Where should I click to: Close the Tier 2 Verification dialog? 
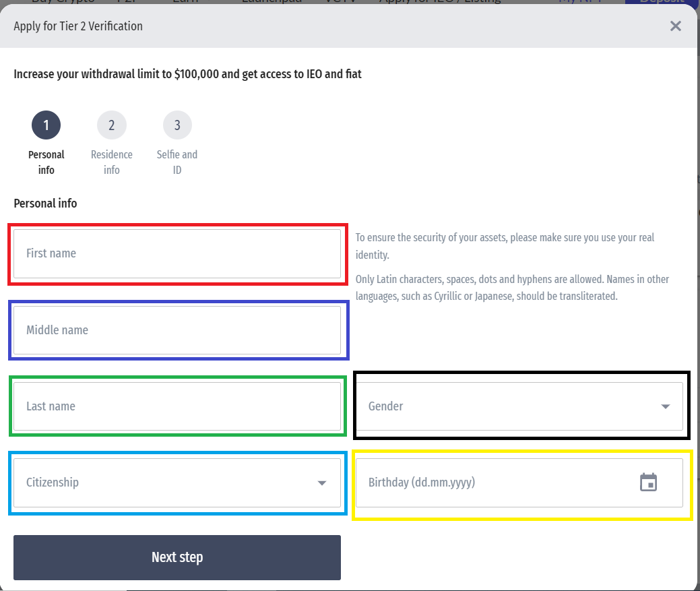[x=675, y=26]
